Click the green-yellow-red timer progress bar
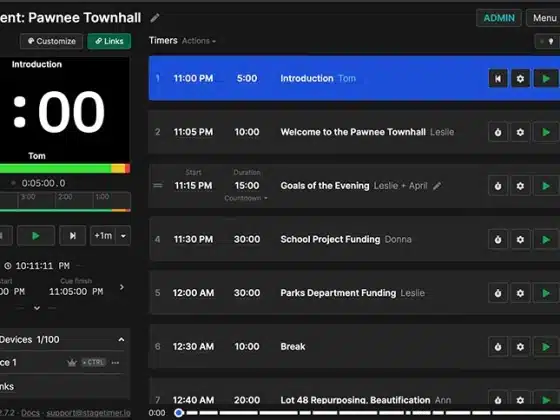 [65, 168]
